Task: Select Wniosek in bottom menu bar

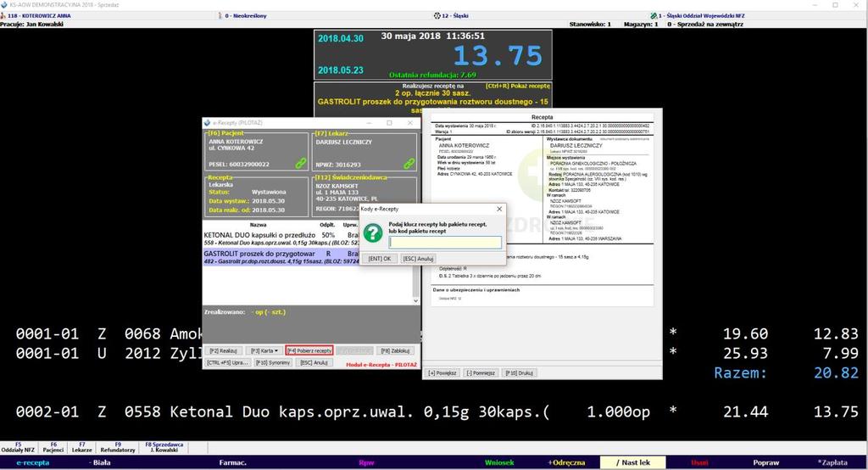Action: [x=499, y=462]
